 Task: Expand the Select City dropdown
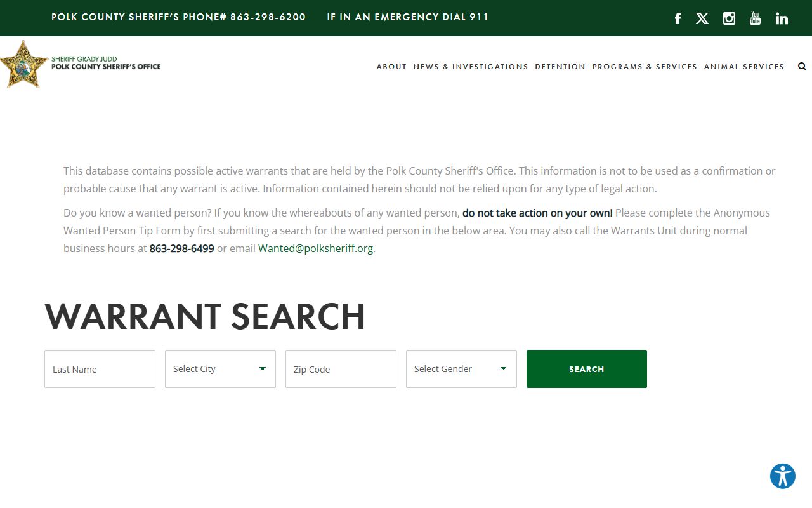pyautogui.click(x=220, y=369)
